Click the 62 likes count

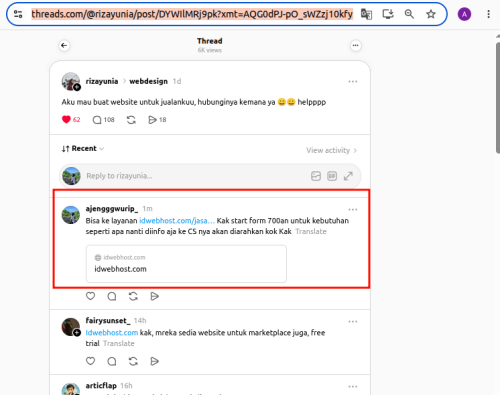click(x=76, y=120)
